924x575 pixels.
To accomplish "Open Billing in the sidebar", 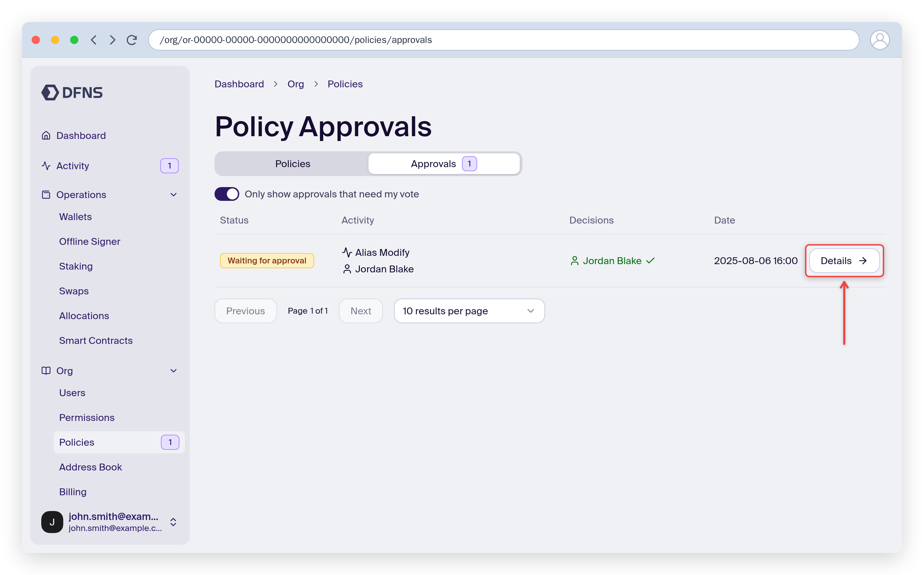I will [73, 492].
